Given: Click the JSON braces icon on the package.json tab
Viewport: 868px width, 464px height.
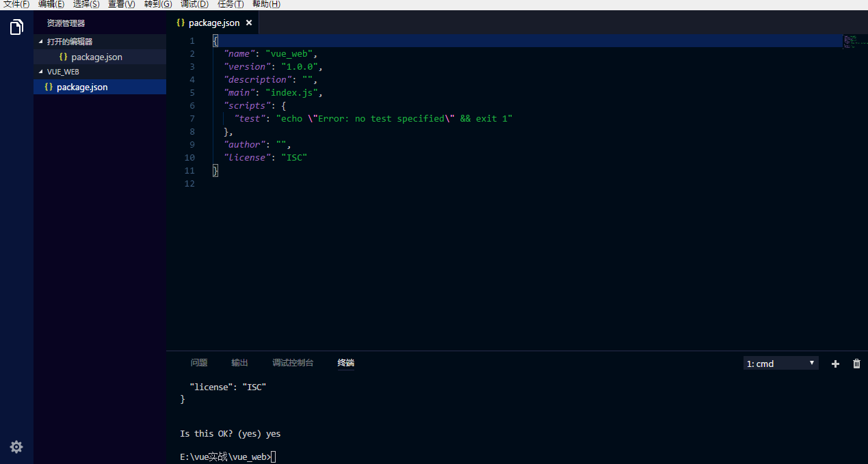Looking at the screenshot, I should 179,22.
